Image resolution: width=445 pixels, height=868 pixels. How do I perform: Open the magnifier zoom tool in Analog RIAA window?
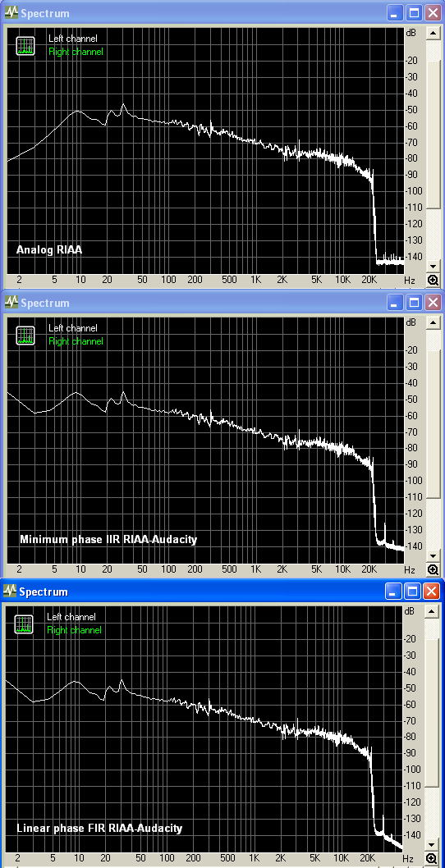tap(433, 280)
